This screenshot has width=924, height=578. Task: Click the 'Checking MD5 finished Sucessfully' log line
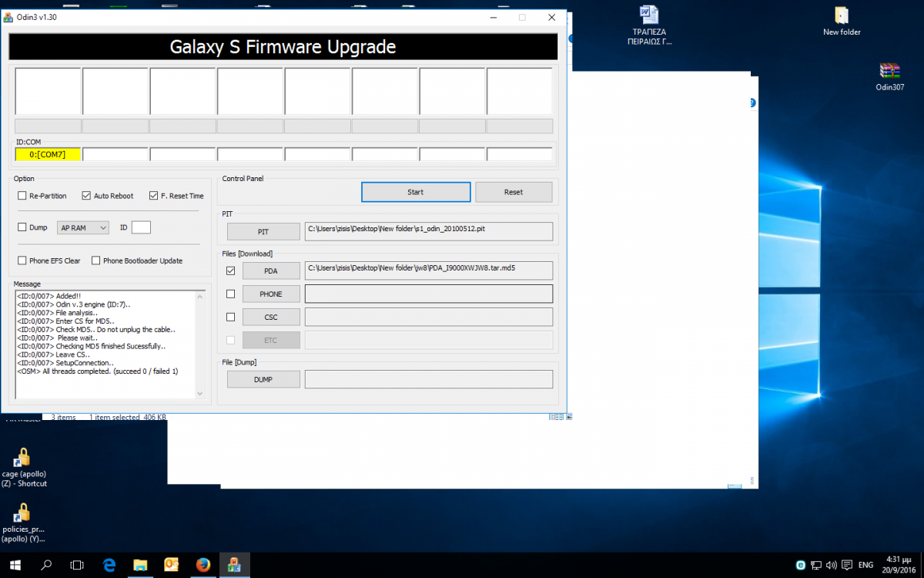pyautogui.click(x=92, y=346)
